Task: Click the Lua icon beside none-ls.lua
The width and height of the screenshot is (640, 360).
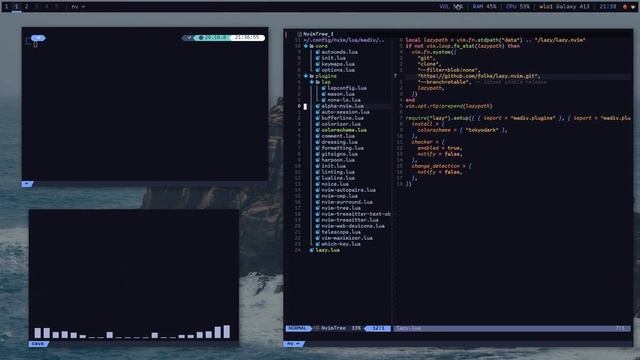Action: [x=324, y=100]
